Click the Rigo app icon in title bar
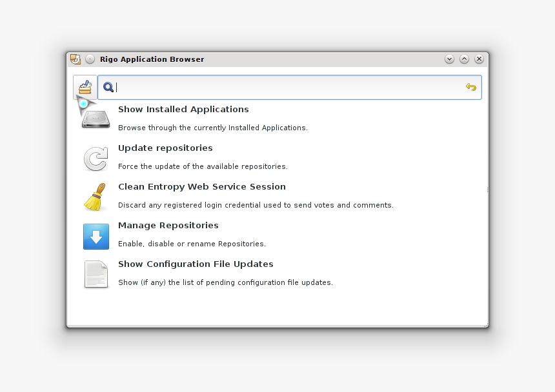 pyautogui.click(x=76, y=59)
